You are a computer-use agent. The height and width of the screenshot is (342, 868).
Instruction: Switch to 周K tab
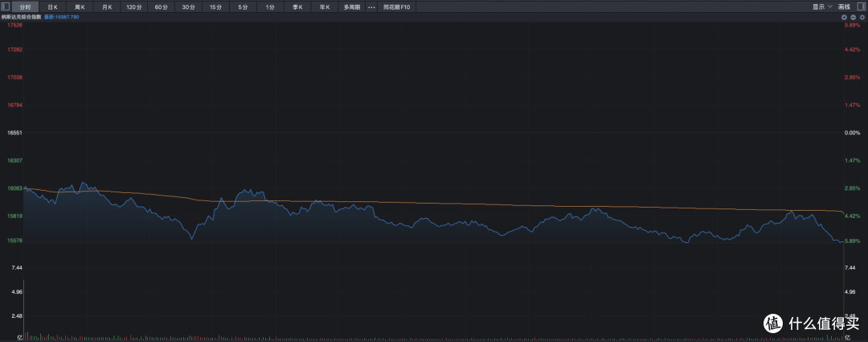point(80,7)
